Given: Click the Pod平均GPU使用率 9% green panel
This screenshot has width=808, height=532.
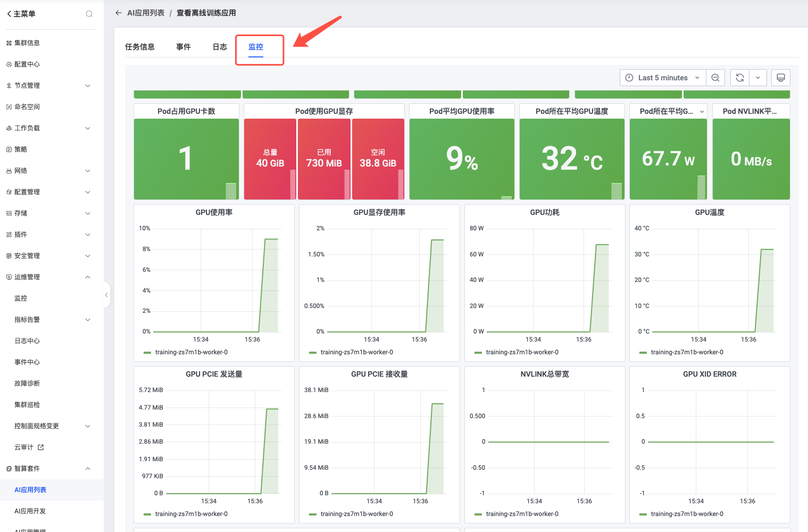Looking at the screenshot, I should [x=462, y=159].
